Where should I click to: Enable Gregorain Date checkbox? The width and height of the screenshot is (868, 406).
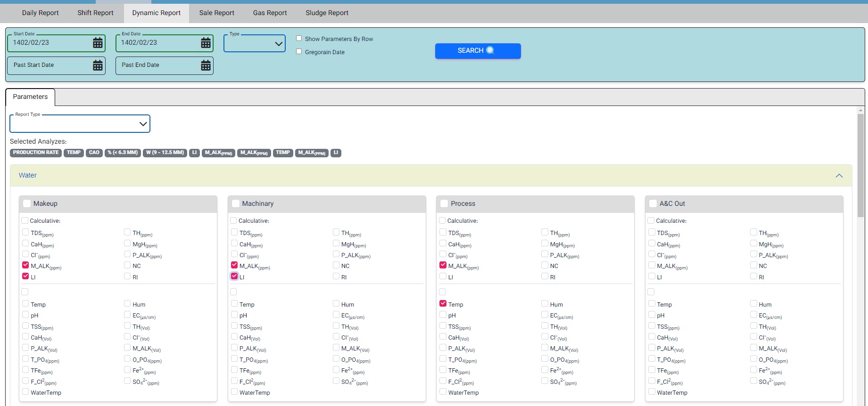299,51
